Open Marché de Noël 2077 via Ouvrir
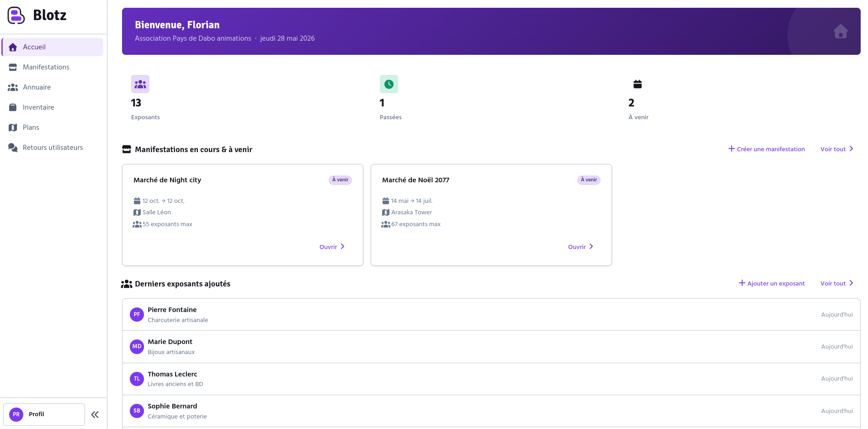The image size is (868, 429). (581, 247)
